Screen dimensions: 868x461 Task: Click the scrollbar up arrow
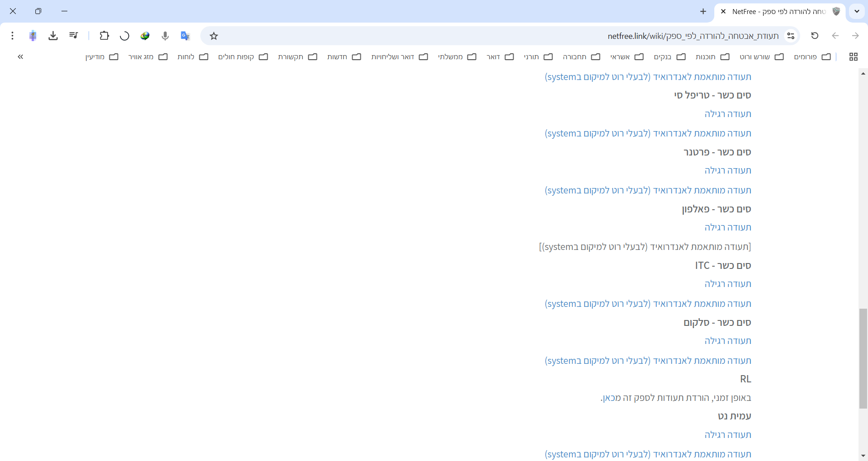coord(863,73)
